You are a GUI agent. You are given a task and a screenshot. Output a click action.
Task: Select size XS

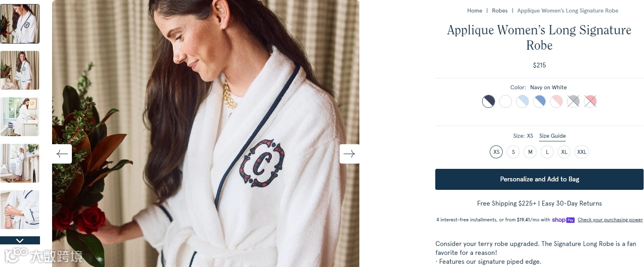(x=496, y=152)
